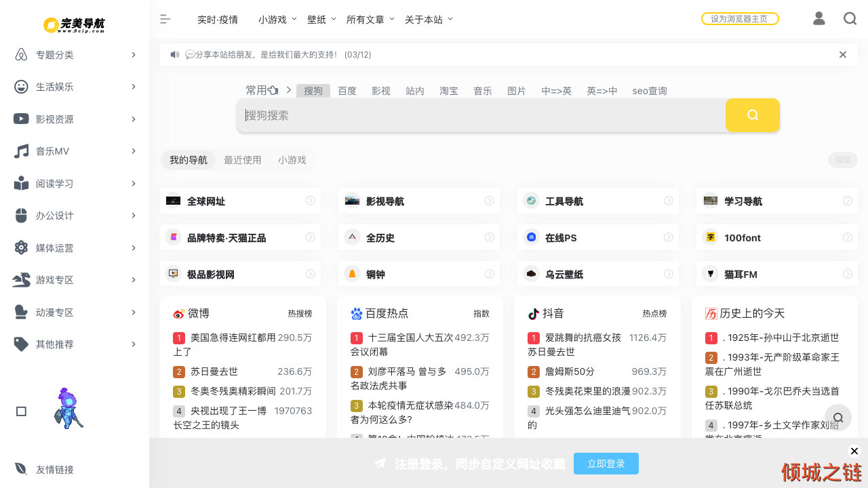Open 抖音 热点榜 link
This screenshot has width=868, height=488.
(654, 314)
